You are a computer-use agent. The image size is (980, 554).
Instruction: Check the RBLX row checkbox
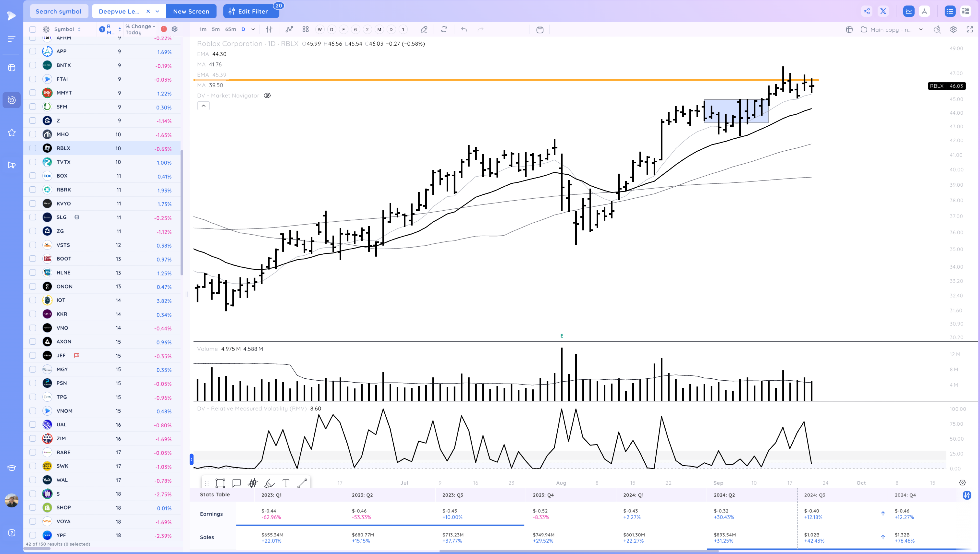tap(33, 148)
